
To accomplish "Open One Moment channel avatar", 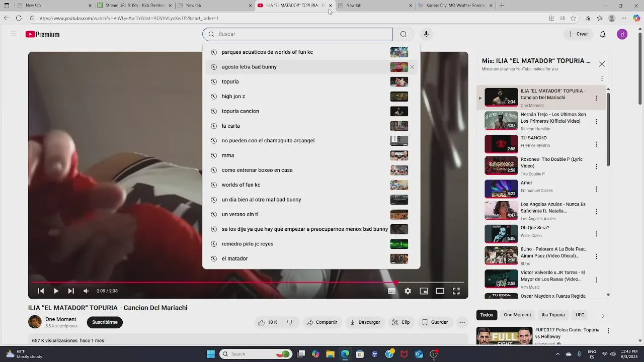I will 35,322.
